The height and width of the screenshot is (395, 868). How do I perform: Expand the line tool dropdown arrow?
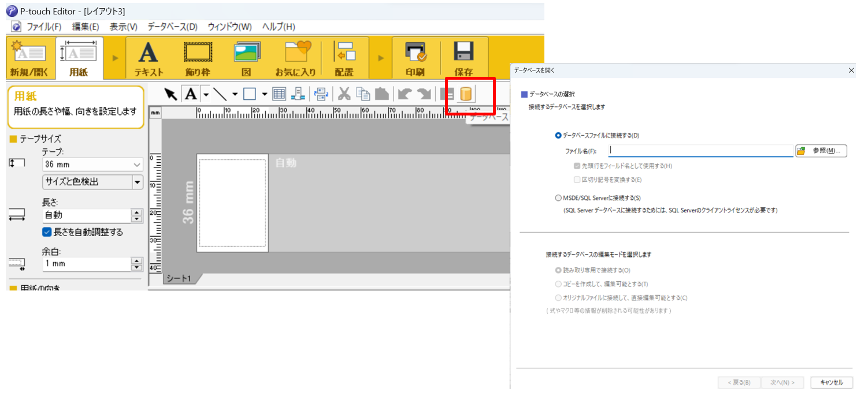235,94
